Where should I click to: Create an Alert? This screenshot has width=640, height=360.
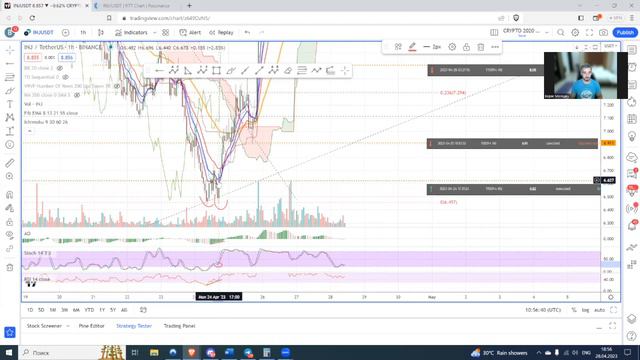coord(190,32)
